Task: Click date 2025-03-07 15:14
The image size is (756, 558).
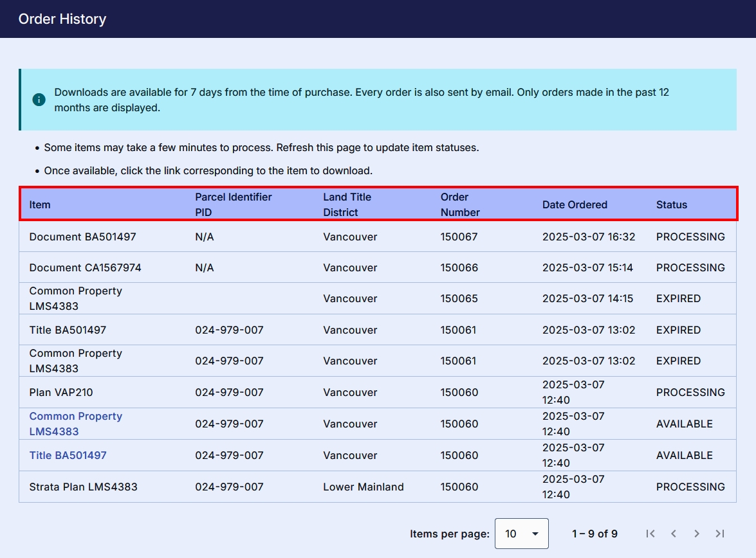Action: tap(587, 267)
